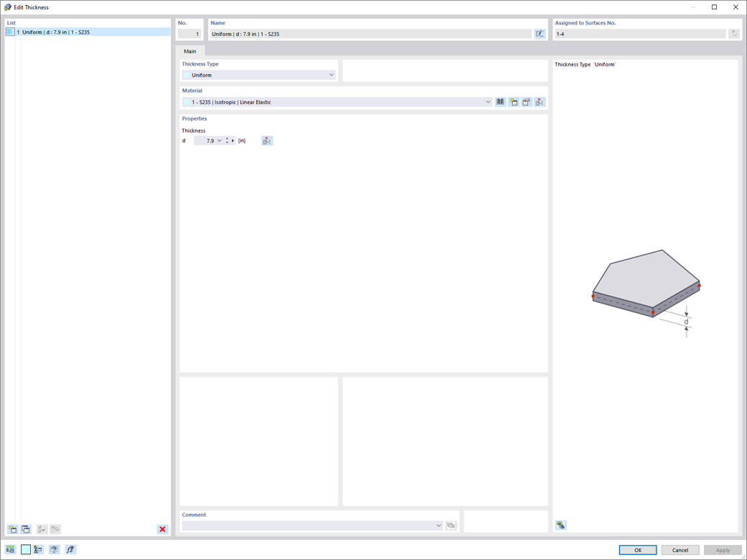747x560 pixels.
Task: Delete all thicknesses with the red X
Action: 163,529
